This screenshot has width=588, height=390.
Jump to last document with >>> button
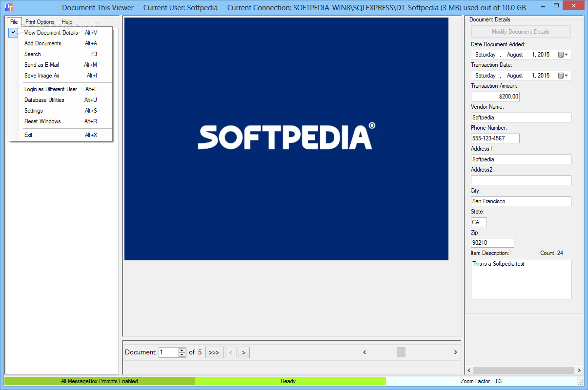pyautogui.click(x=214, y=352)
